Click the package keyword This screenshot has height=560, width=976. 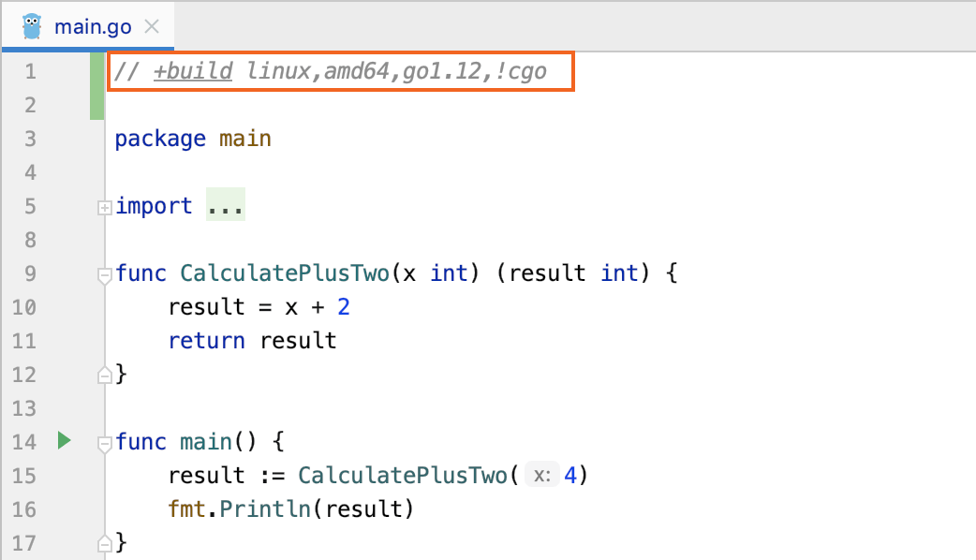(160, 139)
